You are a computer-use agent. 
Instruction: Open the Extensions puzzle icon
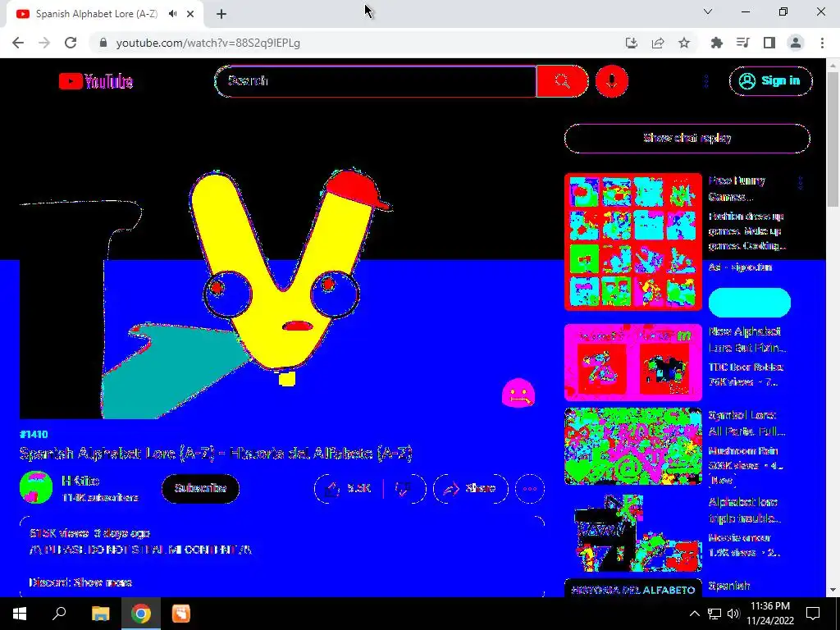(716, 43)
